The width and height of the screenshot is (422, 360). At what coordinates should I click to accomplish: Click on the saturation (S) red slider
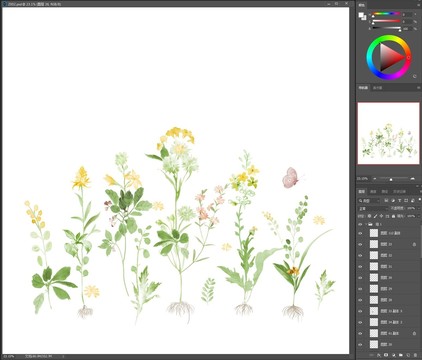386,21
